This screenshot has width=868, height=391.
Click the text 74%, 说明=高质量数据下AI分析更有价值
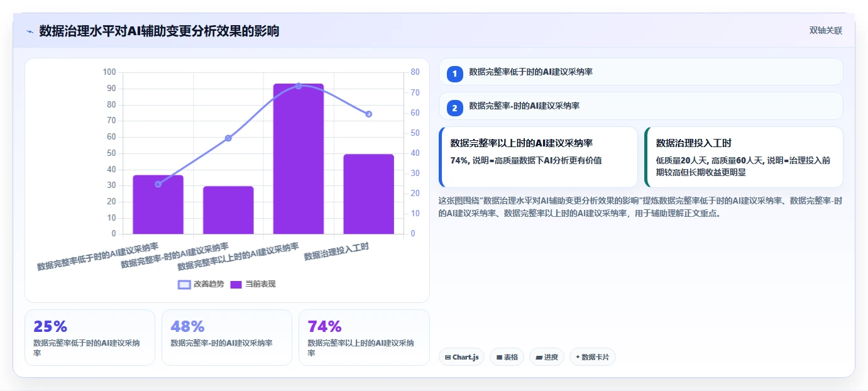tap(526, 160)
